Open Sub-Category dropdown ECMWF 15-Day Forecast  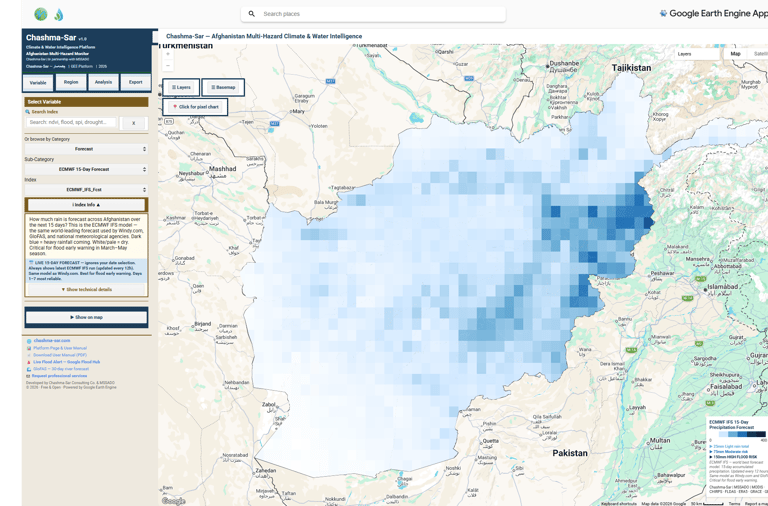tap(86, 169)
